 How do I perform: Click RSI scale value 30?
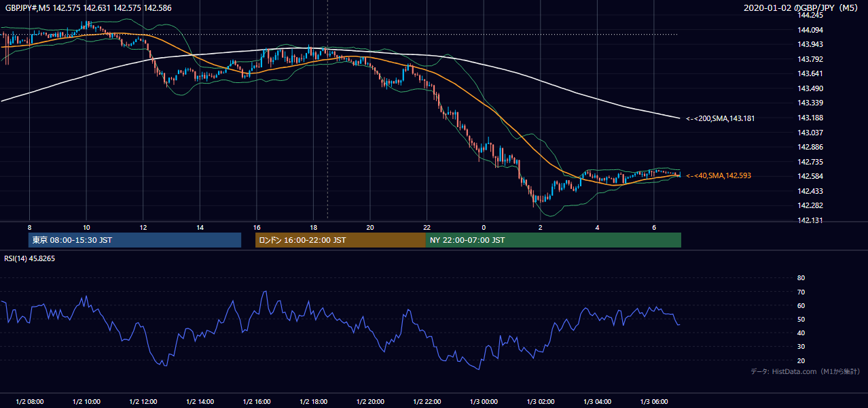pyautogui.click(x=801, y=347)
